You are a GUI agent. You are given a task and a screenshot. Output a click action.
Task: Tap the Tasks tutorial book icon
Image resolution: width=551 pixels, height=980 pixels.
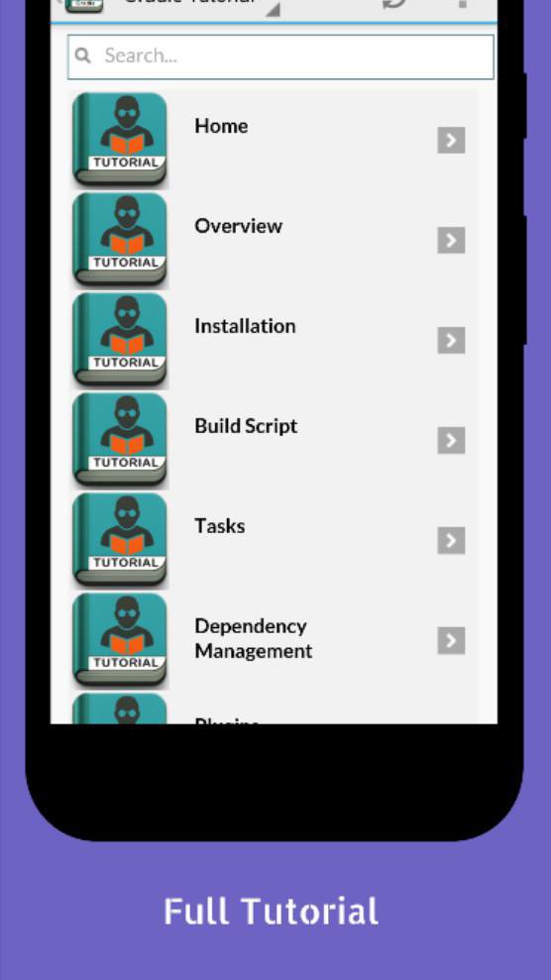click(x=120, y=539)
